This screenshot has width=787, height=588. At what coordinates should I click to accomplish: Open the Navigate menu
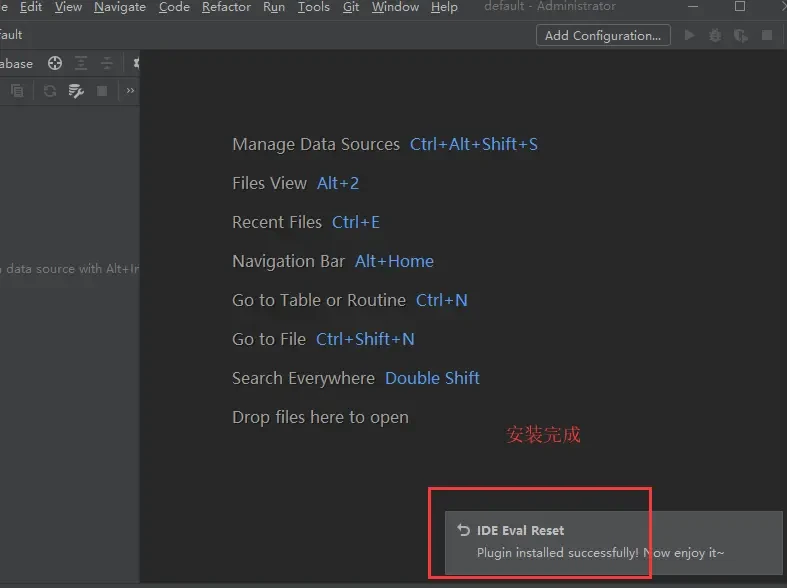pyautogui.click(x=120, y=7)
